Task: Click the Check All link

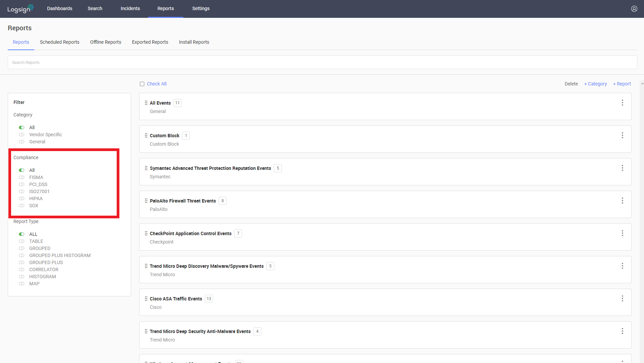Action: pos(157,84)
